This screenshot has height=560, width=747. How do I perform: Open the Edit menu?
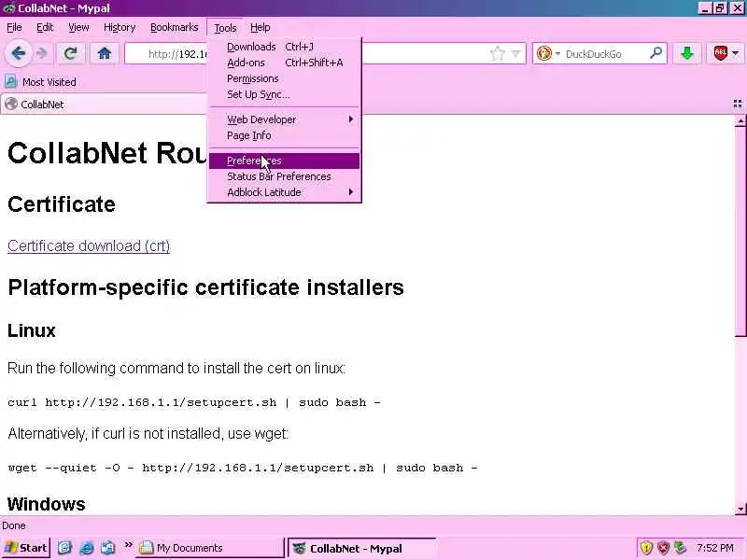pyautogui.click(x=45, y=28)
